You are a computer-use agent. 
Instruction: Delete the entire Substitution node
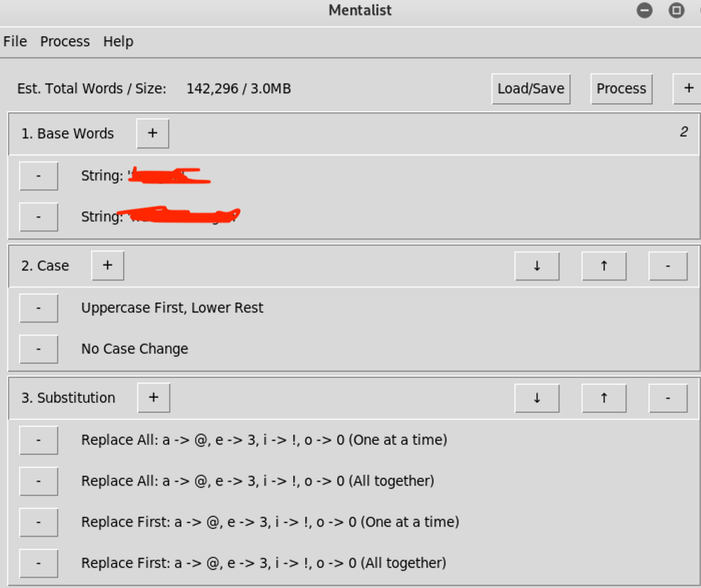668,398
